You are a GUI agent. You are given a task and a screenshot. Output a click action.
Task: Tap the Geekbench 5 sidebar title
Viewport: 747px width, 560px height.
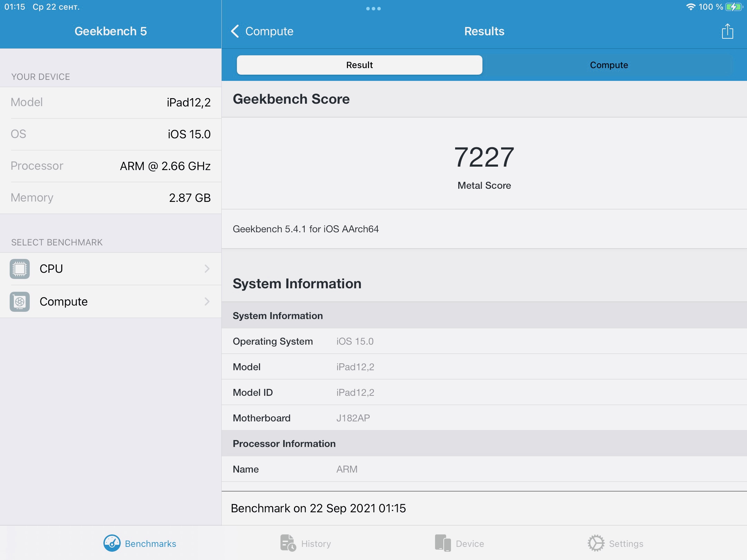coord(111,31)
